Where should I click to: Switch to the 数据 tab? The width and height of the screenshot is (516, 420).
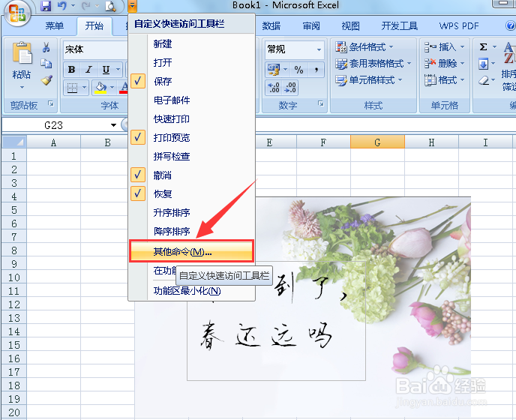(x=271, y=25)
